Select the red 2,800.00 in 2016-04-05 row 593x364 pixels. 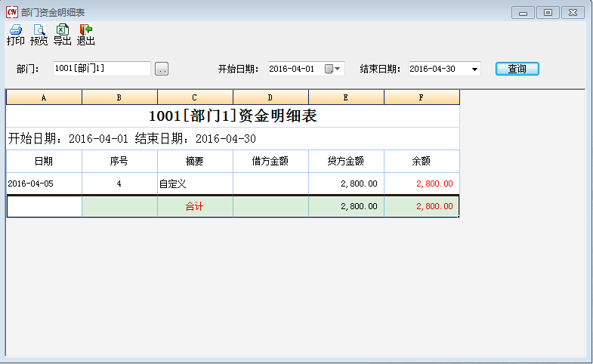tap(422, 184)
